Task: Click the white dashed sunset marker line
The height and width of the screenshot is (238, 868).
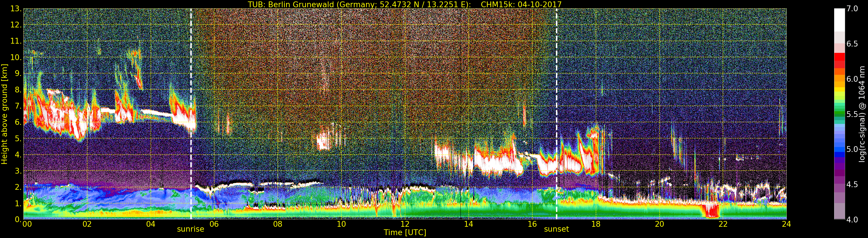Action: pyautogui.click(x=556, y=114)
